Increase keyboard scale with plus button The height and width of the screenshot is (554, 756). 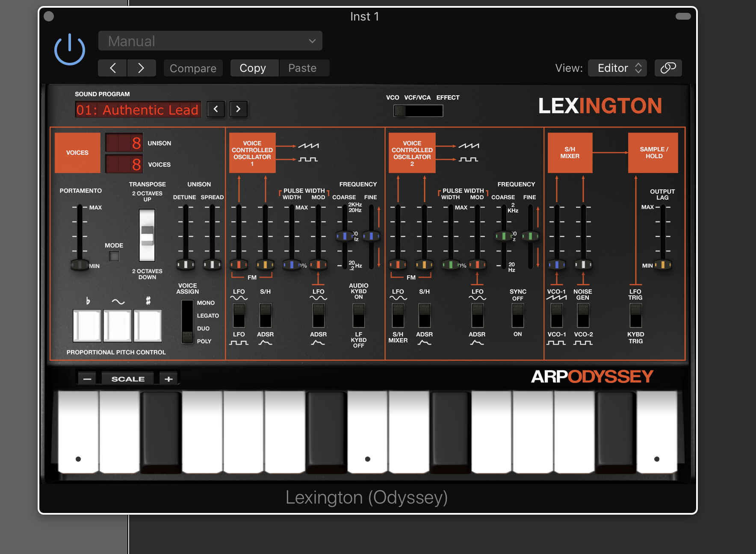click(x=168, y=379)
